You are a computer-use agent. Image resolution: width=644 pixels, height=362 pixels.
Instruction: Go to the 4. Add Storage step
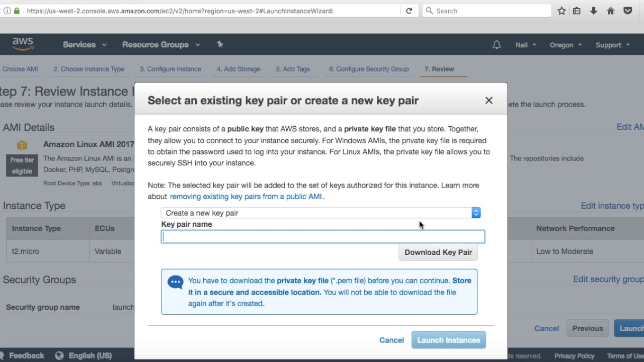click(238, 69)
